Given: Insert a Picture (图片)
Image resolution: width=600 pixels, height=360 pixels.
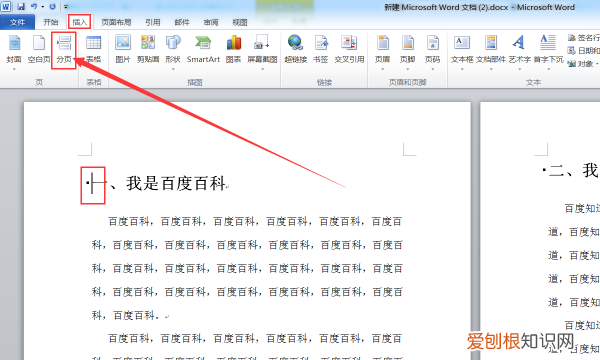Looking at the screenshot, I should click(x=123, y=49).
